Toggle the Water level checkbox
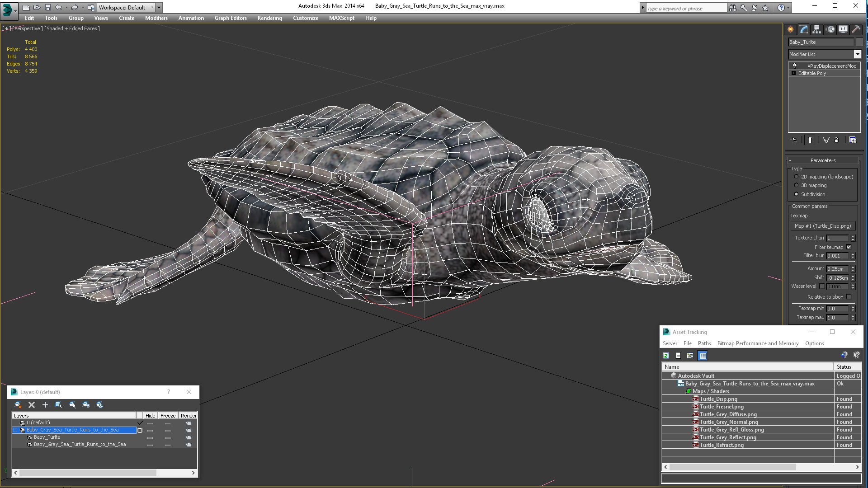Viewport: 868px width, 488px height. [x=822, y=286]
